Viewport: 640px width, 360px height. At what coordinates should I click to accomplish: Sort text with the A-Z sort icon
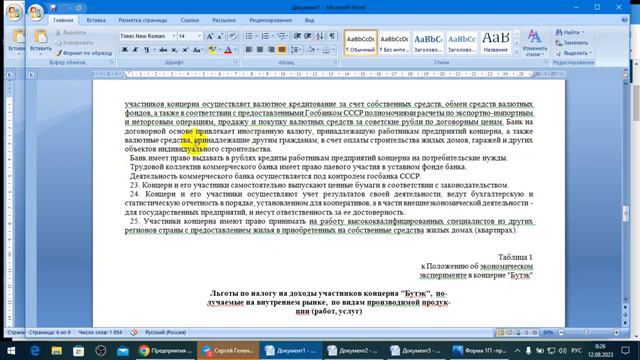point(320,36)
